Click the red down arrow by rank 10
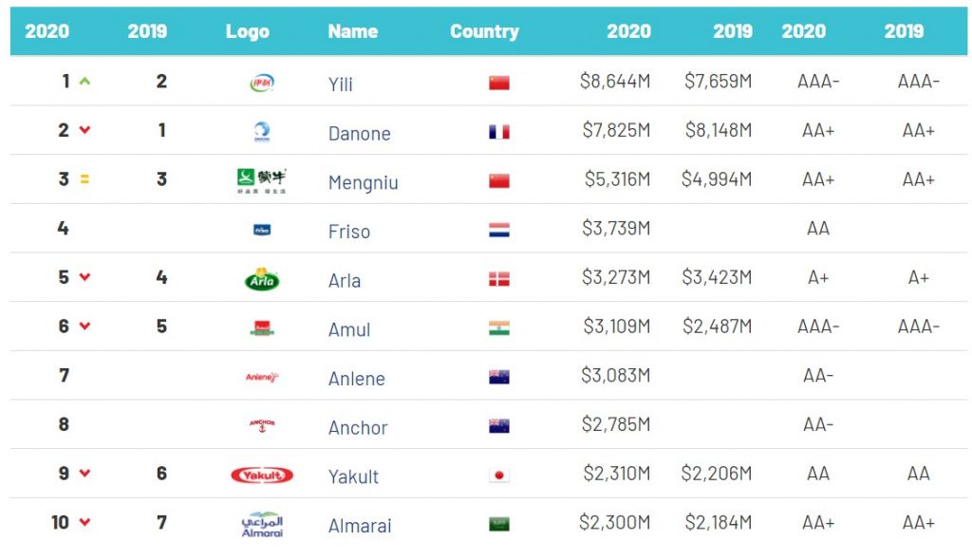 [x=85, y=522]
